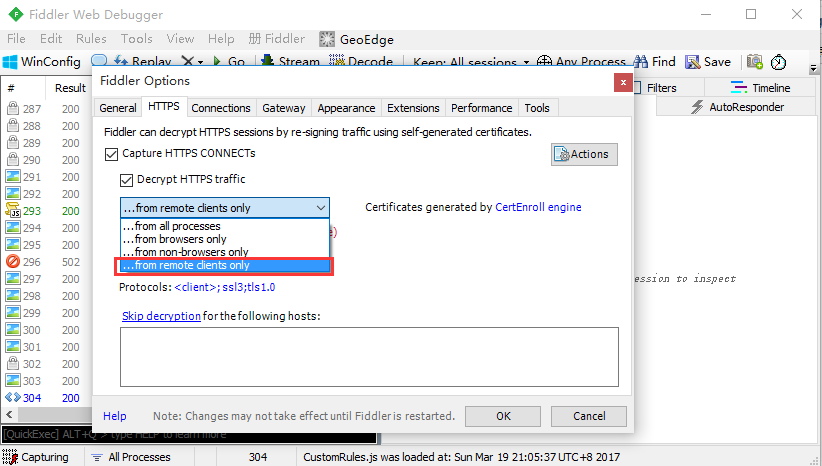Image resolution: width=822 pixels, height=466 pixels.
Task: Open the AutoResponder tab
Action: pos(737,107)
